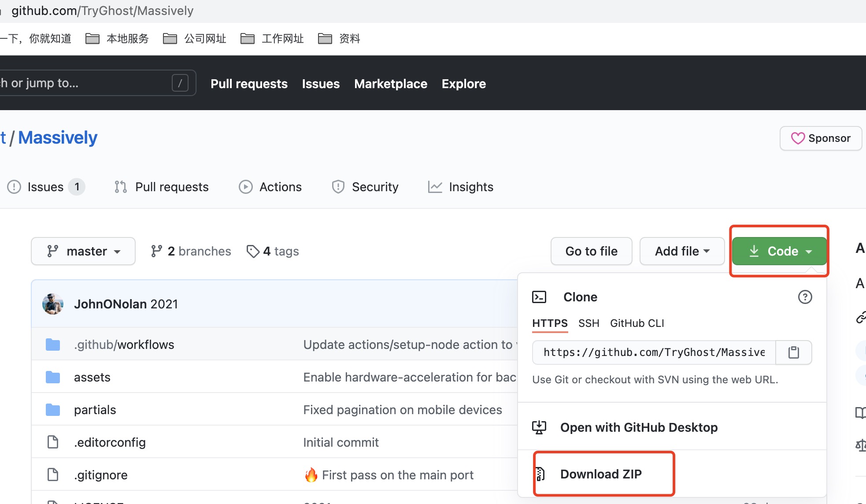Viewport: 866px width, 504px height.
Task: Click the GitHub Desktop icon in the Code menu
Action: pyautogui.click(x=539, y=426)
